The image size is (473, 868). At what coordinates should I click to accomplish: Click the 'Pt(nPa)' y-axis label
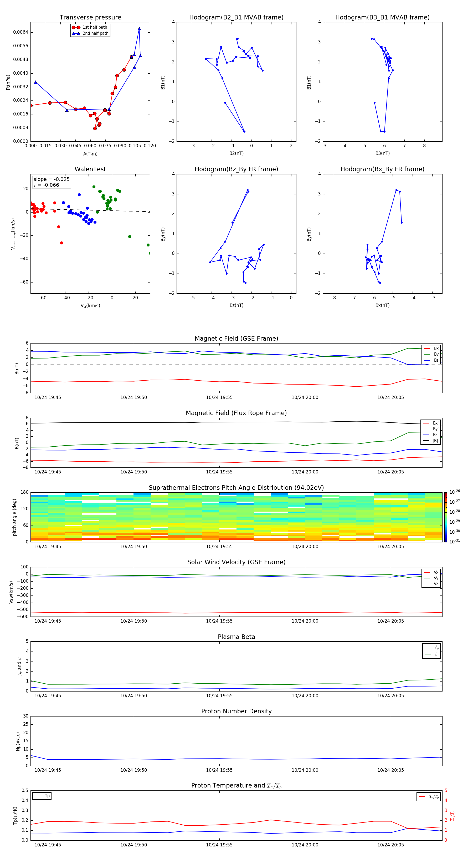click(x=8, y=82)
